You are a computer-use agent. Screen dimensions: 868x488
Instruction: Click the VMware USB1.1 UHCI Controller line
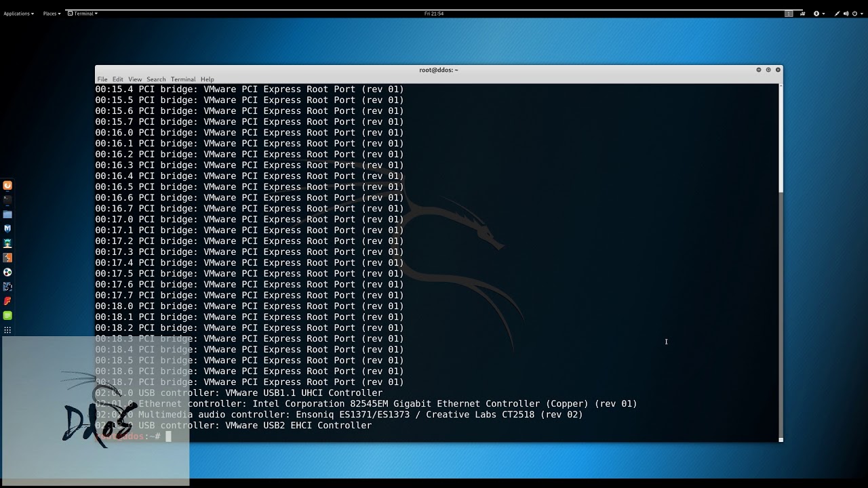coord(239,393)
